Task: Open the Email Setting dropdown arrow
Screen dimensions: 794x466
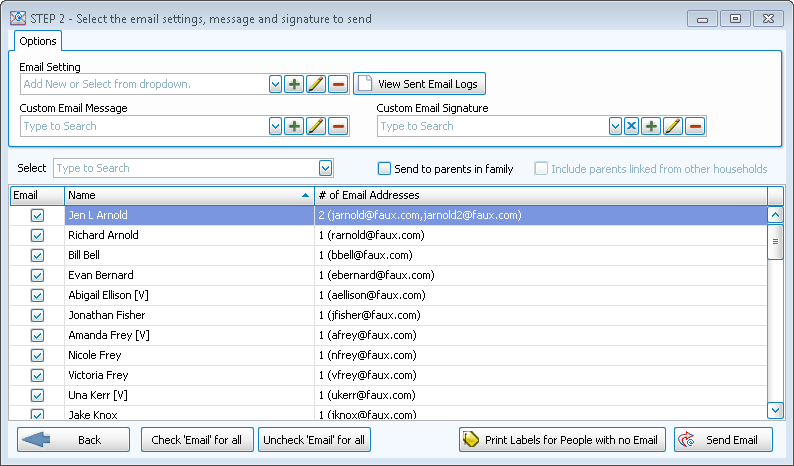Action: [x=275, y=85]
